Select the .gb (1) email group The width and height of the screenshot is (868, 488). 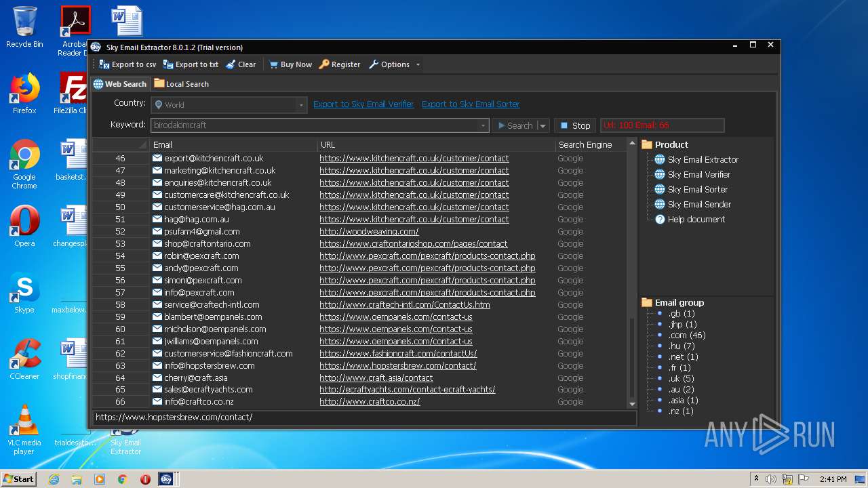[682, 314]
